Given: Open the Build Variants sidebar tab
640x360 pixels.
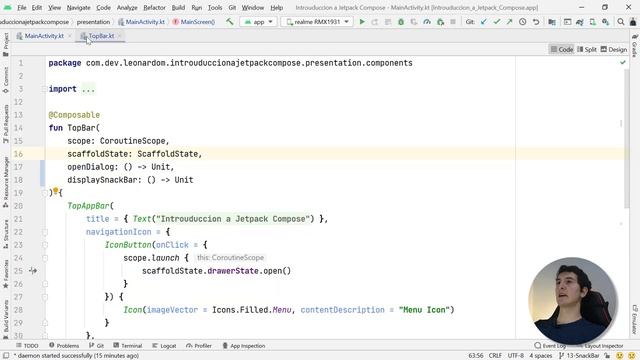Looking at the screenshot, I should [x=6, y=319].
